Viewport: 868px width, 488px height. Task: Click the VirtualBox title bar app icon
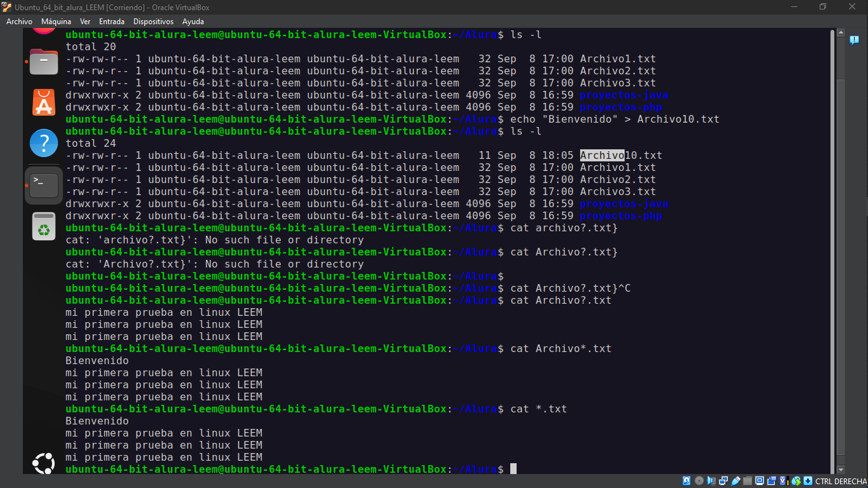pos(7,7)
